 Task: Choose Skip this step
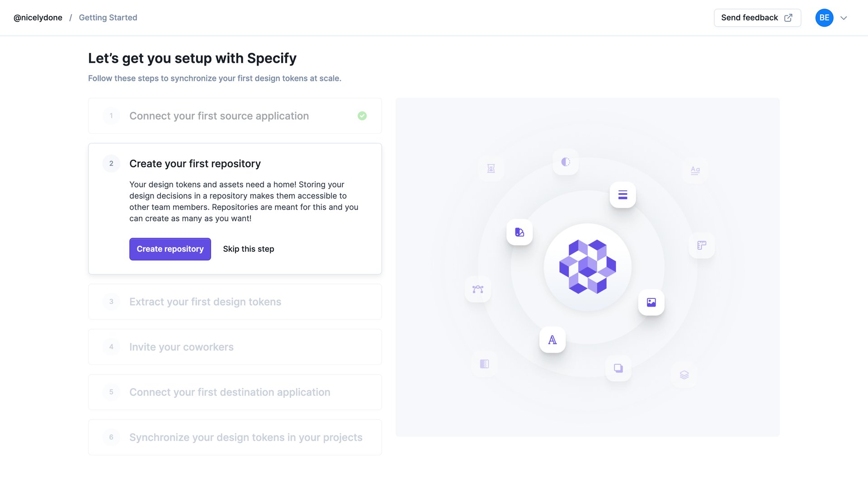coord(248,249)
